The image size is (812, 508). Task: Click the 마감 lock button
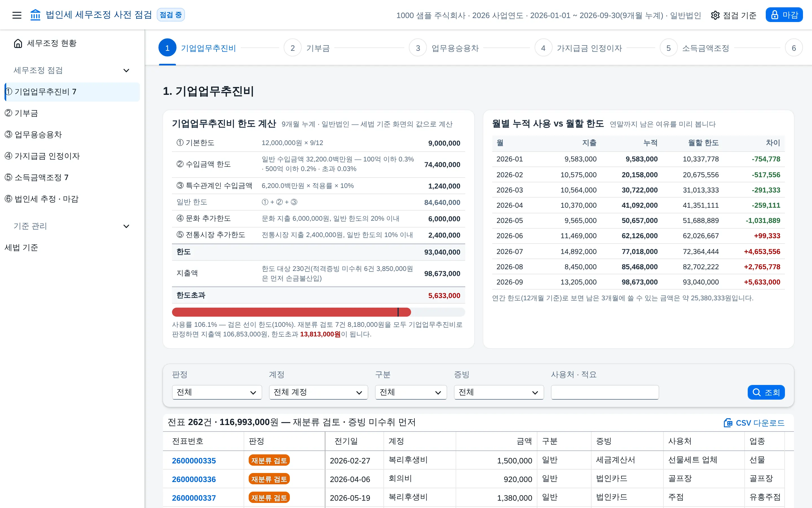click(x=784, y=15)
